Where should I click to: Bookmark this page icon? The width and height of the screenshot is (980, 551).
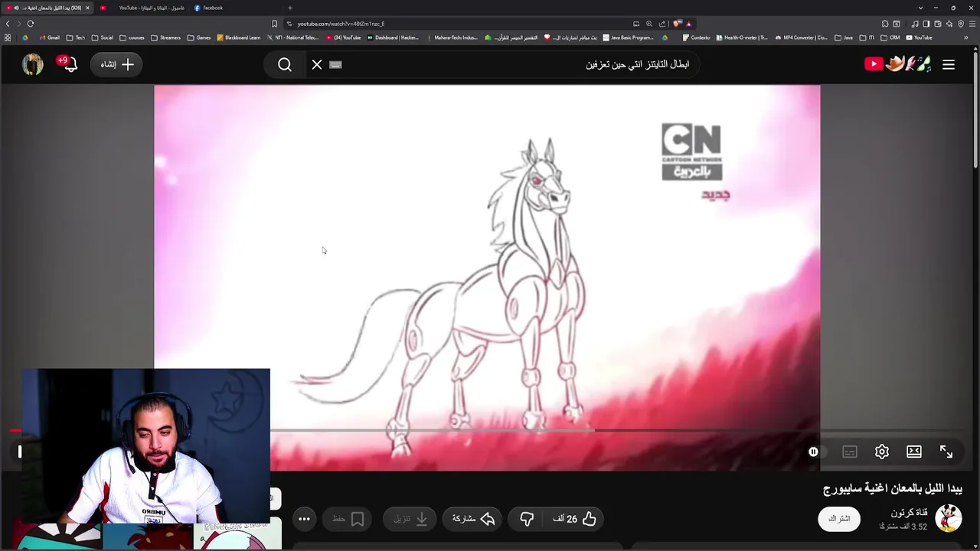pos(274,24)
